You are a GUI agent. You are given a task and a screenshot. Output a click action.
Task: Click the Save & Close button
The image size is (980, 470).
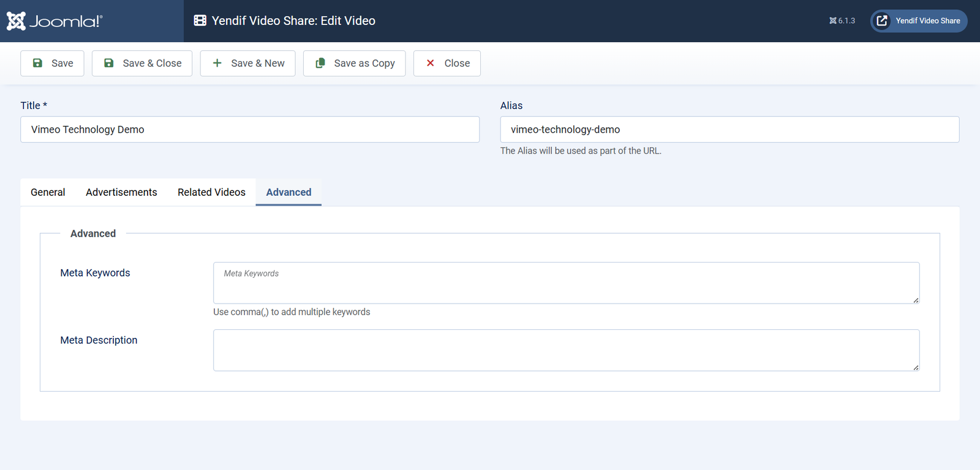(x=142, y=63)
